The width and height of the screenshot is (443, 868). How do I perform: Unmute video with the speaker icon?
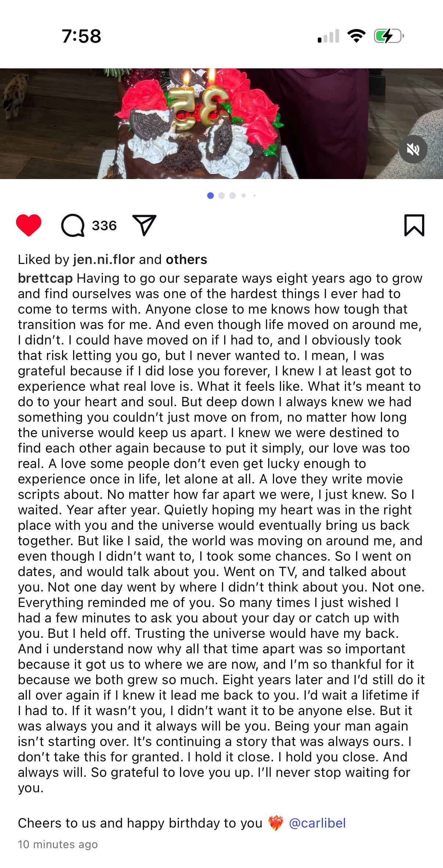coord(413,149)
